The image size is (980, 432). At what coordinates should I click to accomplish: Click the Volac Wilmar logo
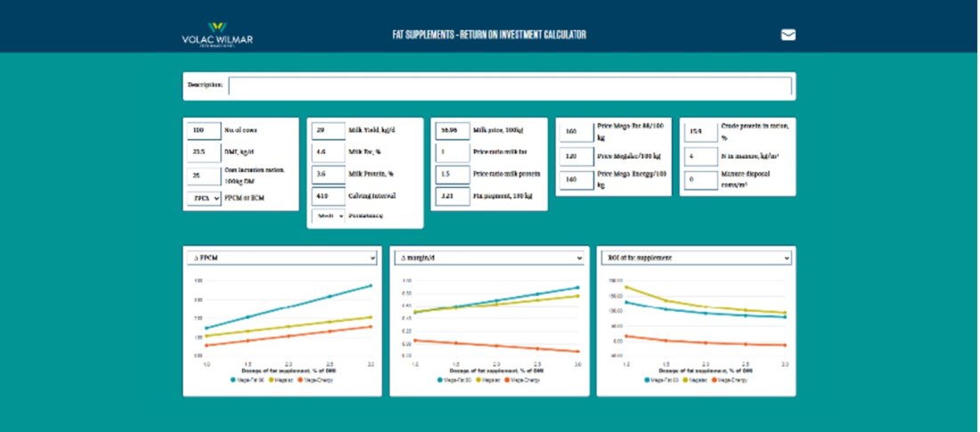(216, 37)
